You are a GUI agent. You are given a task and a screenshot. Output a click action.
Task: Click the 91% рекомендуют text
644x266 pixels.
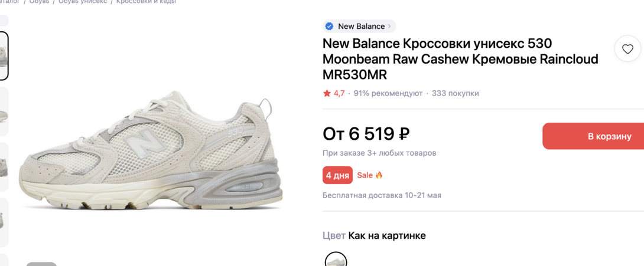point(388,93)
